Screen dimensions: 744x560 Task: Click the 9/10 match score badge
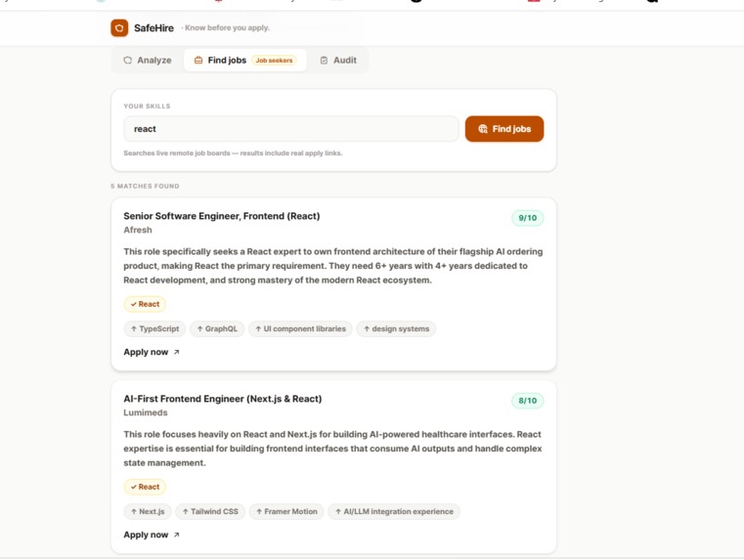[528, 218]
